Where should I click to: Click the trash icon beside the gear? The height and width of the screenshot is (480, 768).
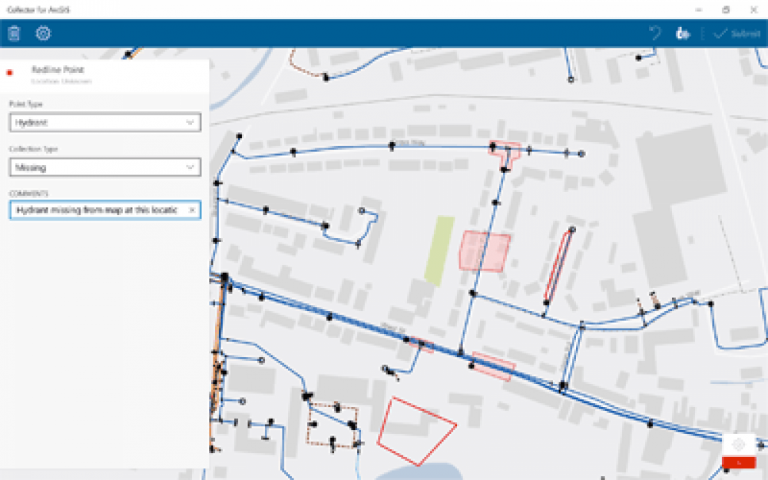[14, 33]
